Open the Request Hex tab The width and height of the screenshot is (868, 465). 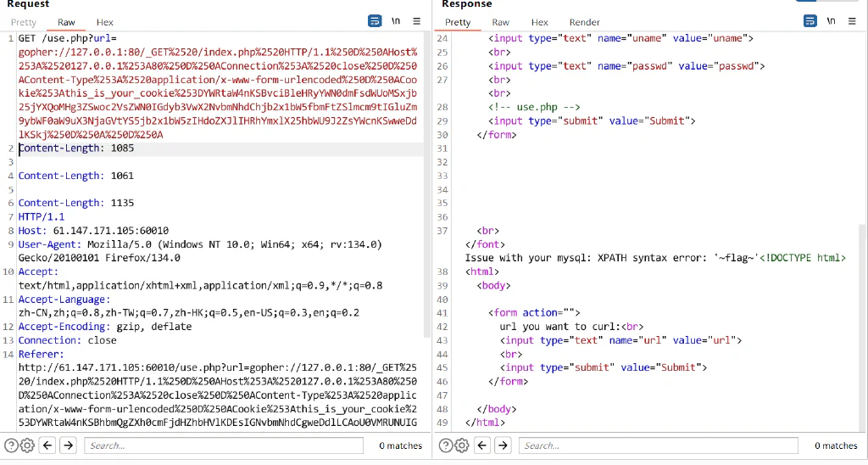(x=104, y=22)
